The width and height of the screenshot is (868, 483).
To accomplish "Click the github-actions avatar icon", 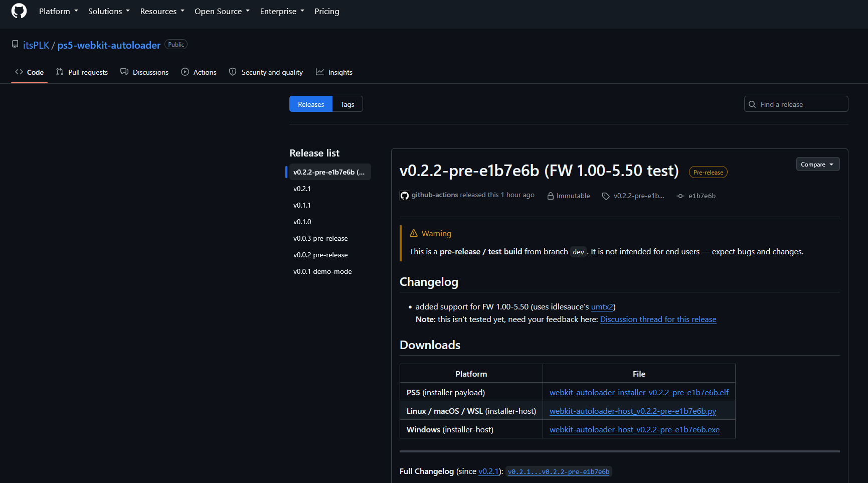I will pyautogui.click(x=405, y=196).
